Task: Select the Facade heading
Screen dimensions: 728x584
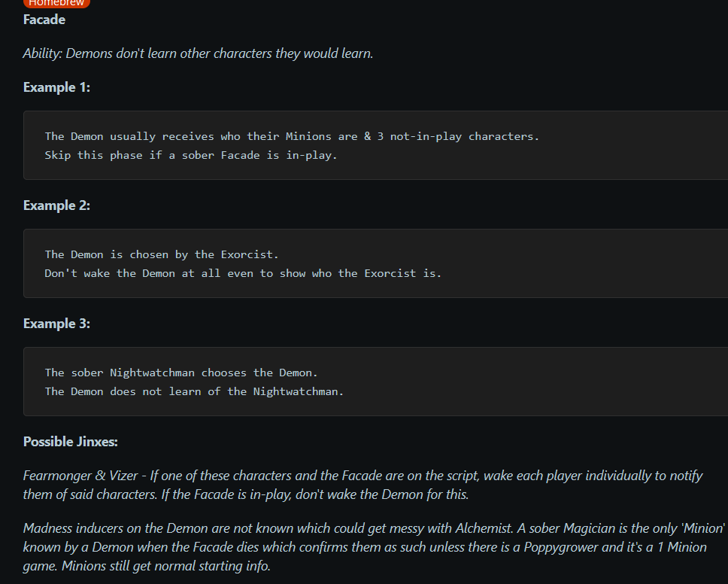Action: point(44,20)
